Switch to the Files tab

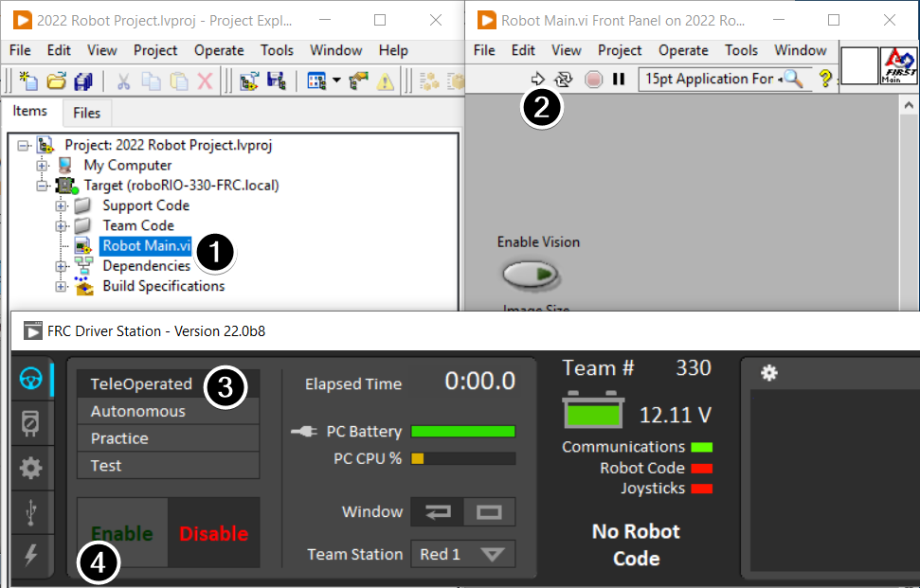click(86, 113)
